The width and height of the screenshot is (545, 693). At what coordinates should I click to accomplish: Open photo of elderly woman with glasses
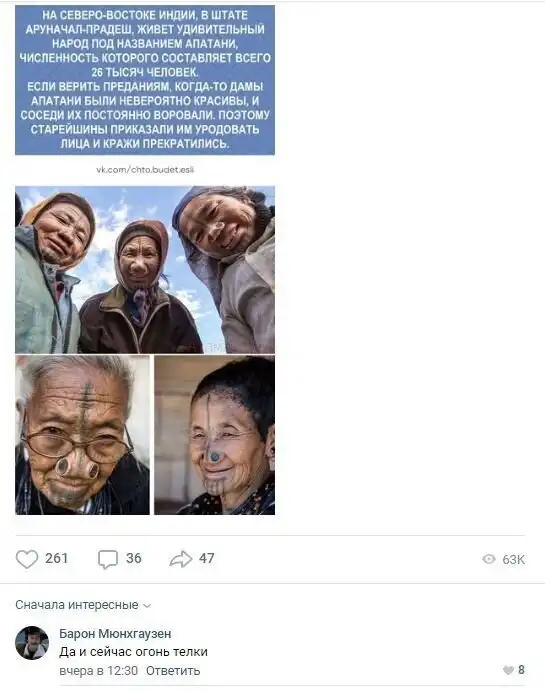click(x=83, y=435)
